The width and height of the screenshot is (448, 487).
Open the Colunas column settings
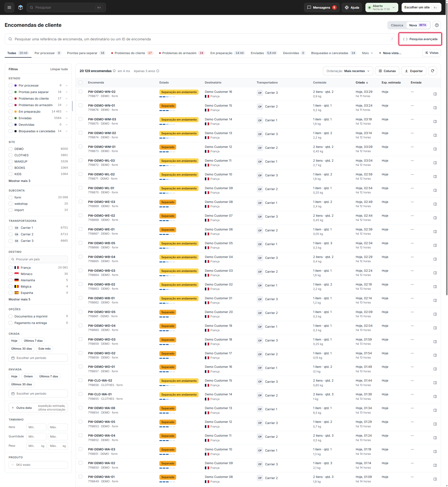[387, 71]
